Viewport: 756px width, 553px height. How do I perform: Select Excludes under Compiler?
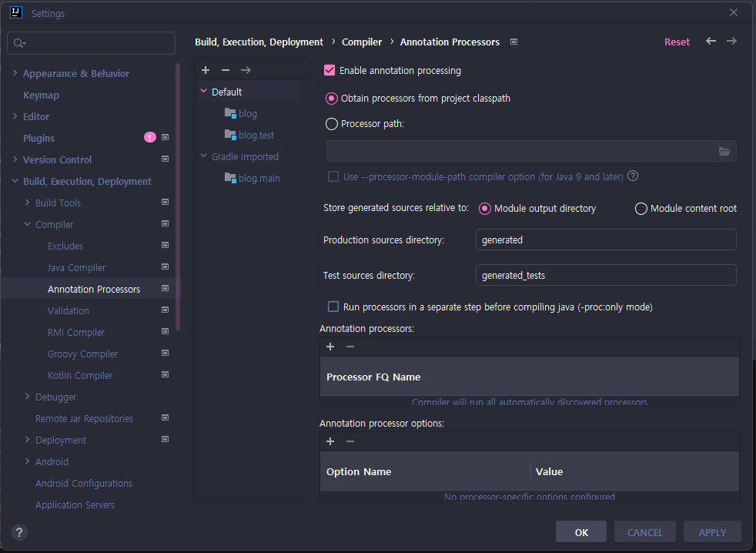point(65,246)
